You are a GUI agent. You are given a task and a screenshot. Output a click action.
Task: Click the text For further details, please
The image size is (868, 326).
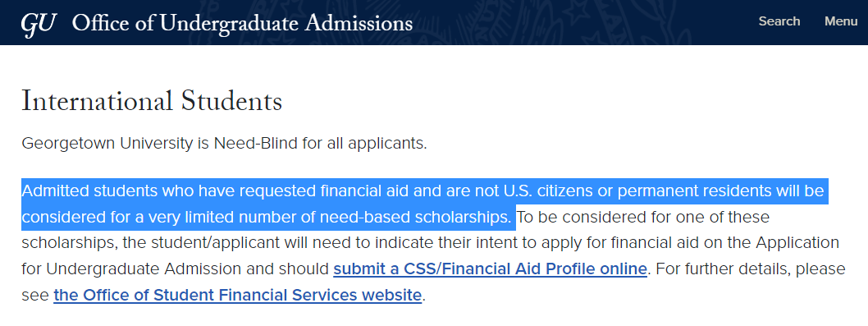pyautogui.click(x=751, y=269)
